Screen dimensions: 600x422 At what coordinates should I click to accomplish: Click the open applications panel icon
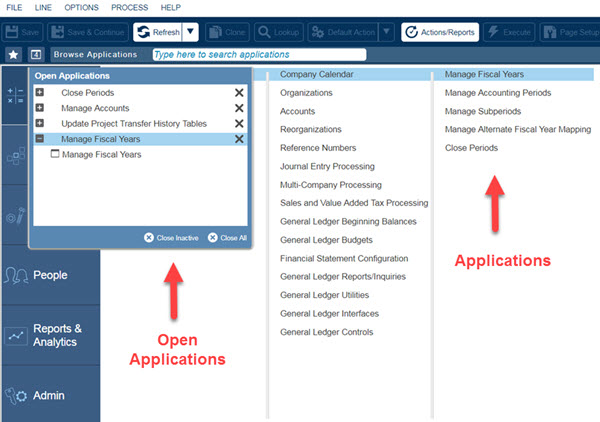tap(36, 54)
